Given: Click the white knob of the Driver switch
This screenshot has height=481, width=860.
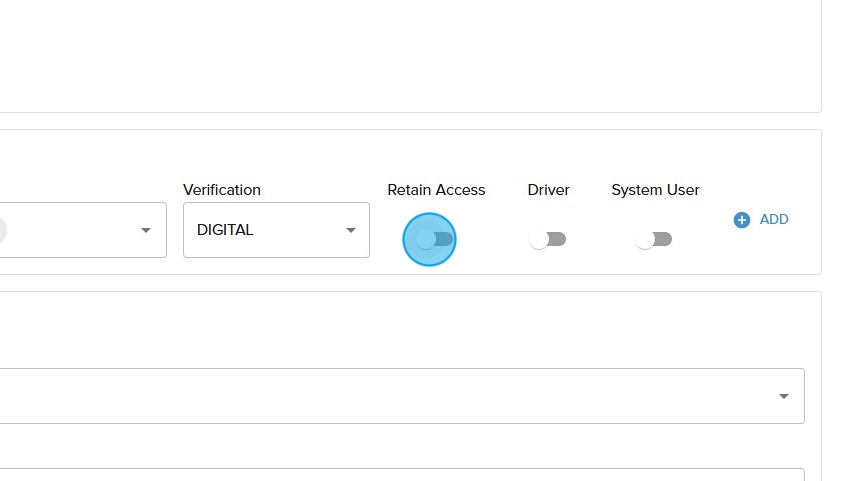Looking at the screenshot, I should tap(539, 240).
